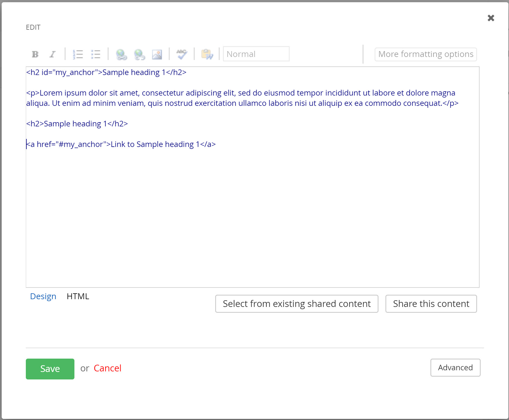Cancel the edit dialog

(107, 368)
